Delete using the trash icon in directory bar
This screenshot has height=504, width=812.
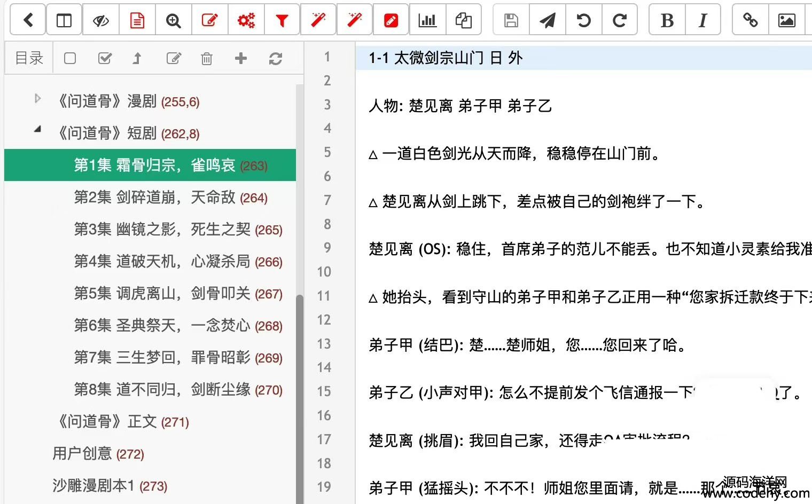(x=206, y=58)
